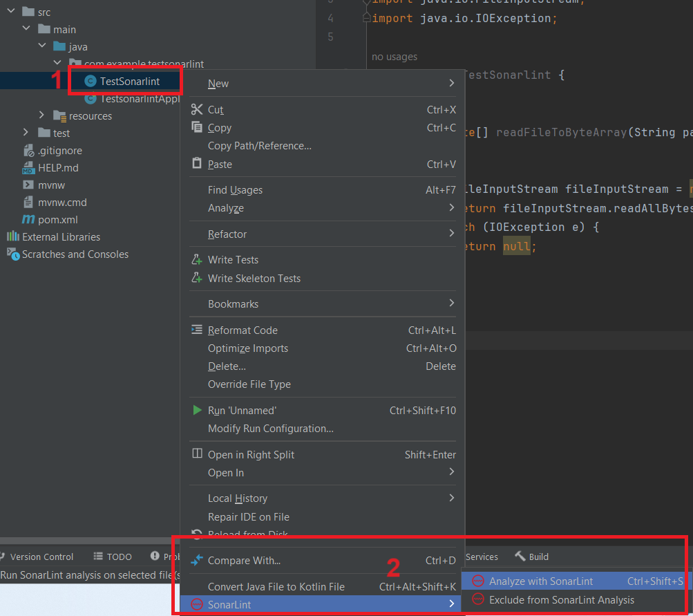
Task: Collapse the main folder
Action: click(26, 28)
